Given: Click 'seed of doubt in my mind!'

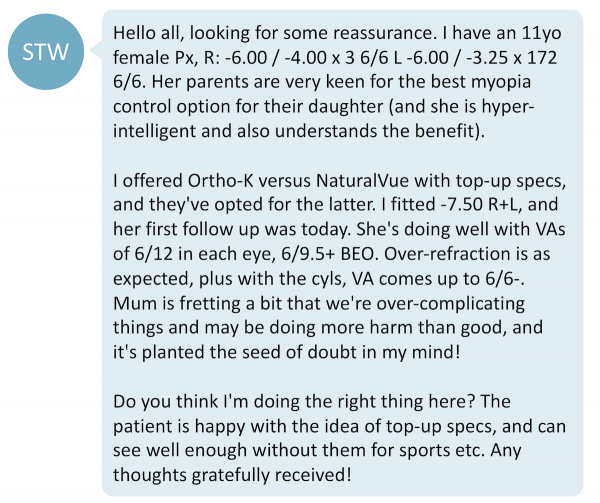Looking at the screenshot, I should tap(334, 352).
